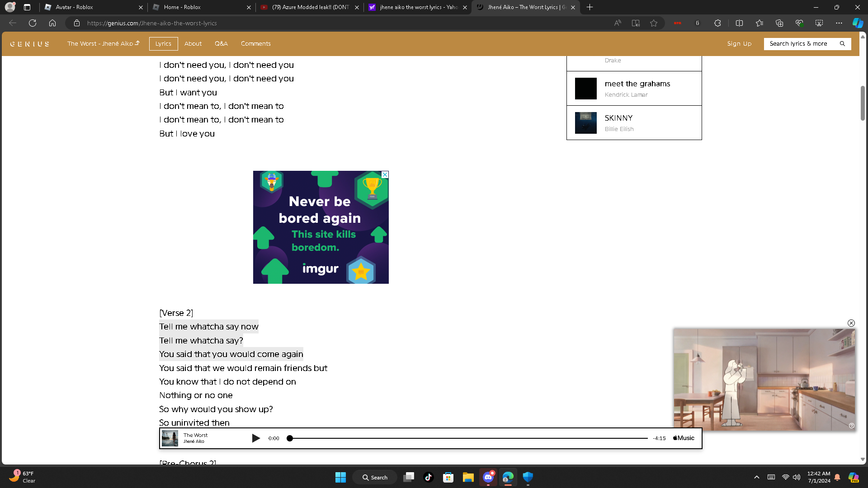868x488 pixels.
Task: Open the taskbar Search box
Action: pos(375,477)
